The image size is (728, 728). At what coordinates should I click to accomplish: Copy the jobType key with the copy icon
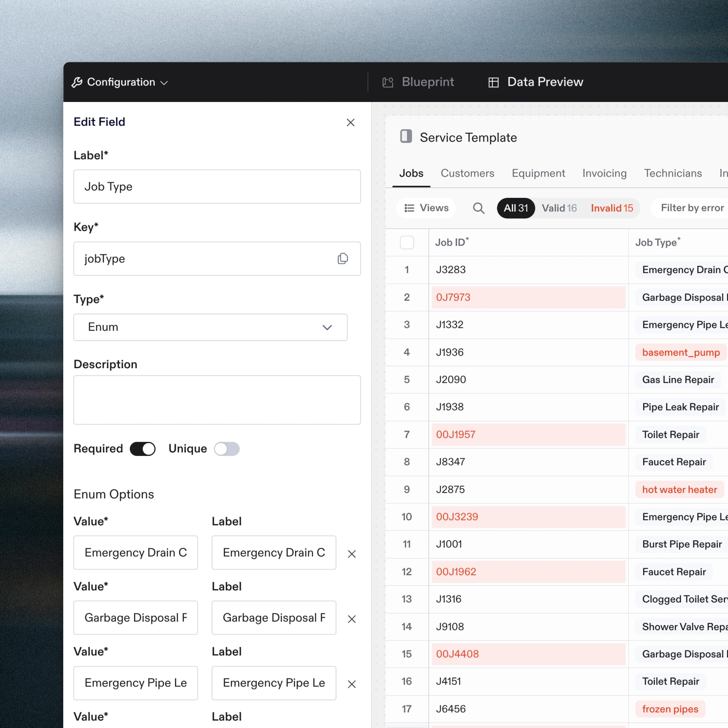(x=342, y=258)
